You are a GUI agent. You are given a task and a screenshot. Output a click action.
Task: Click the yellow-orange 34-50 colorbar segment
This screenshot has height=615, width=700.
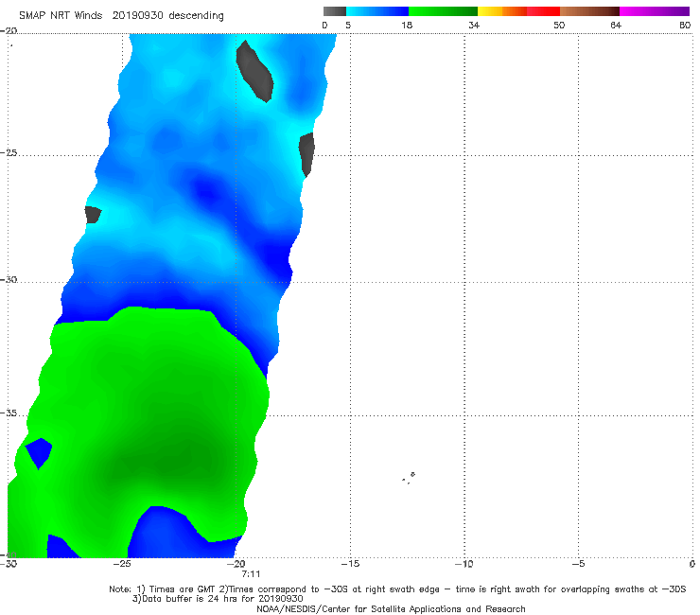click(518, 11)
